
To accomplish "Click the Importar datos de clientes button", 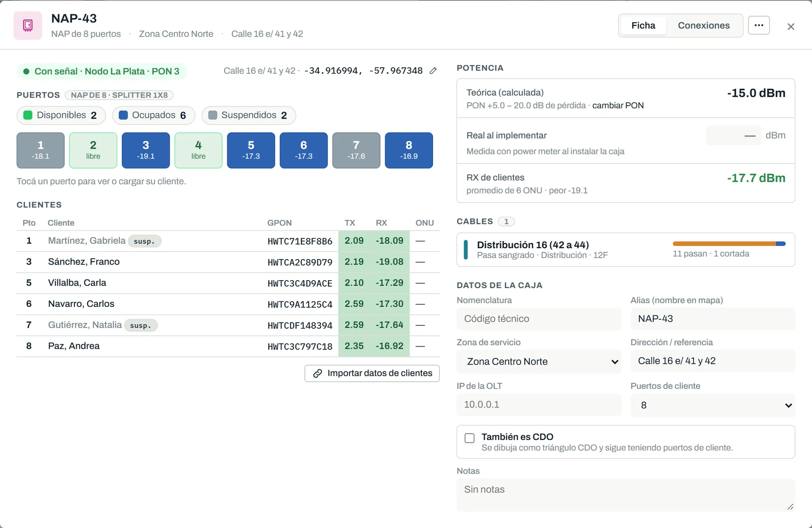I will point(372,374).
